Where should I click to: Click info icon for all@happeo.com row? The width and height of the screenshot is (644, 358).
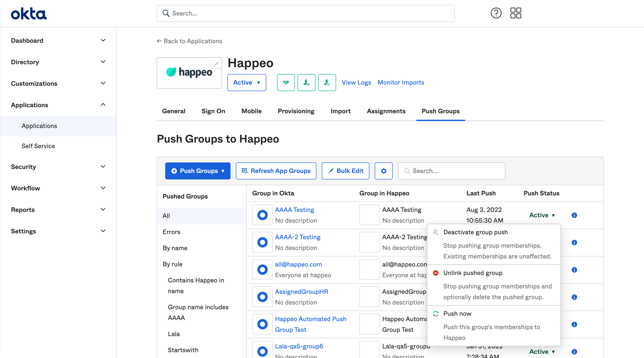coord(574,270)
